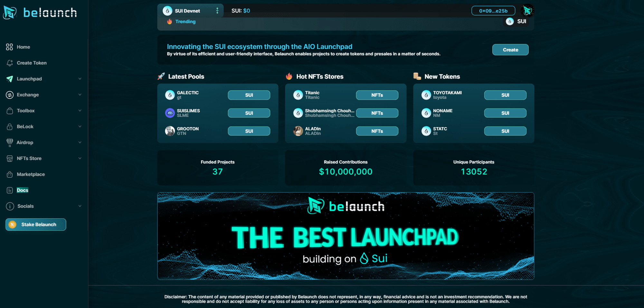Expand the Socials submenu chevron
Image resolution: width=644 pixels, height=308 pixels.
tap(80, 206)
